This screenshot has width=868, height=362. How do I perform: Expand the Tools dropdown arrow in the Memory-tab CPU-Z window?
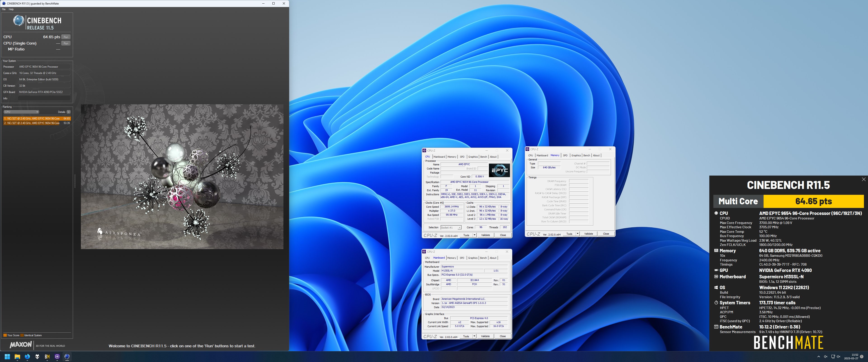pyautogui.click(x=578, y=234)
